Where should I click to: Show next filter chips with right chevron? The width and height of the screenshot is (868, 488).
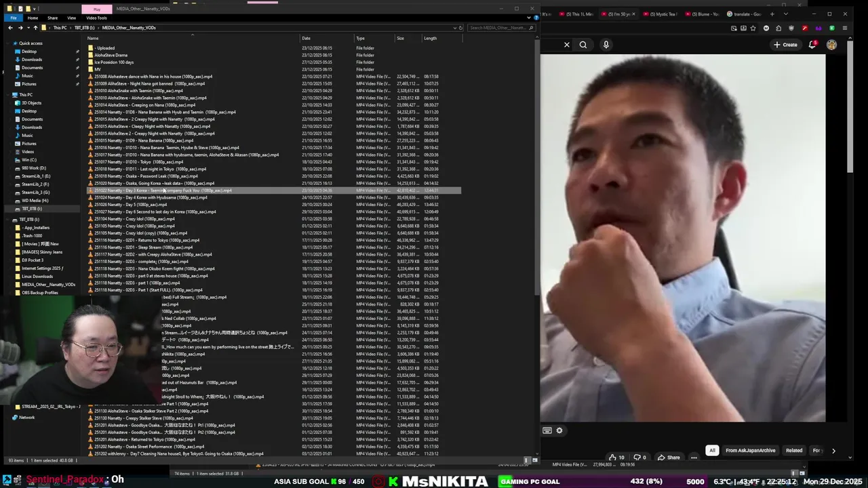833,451
